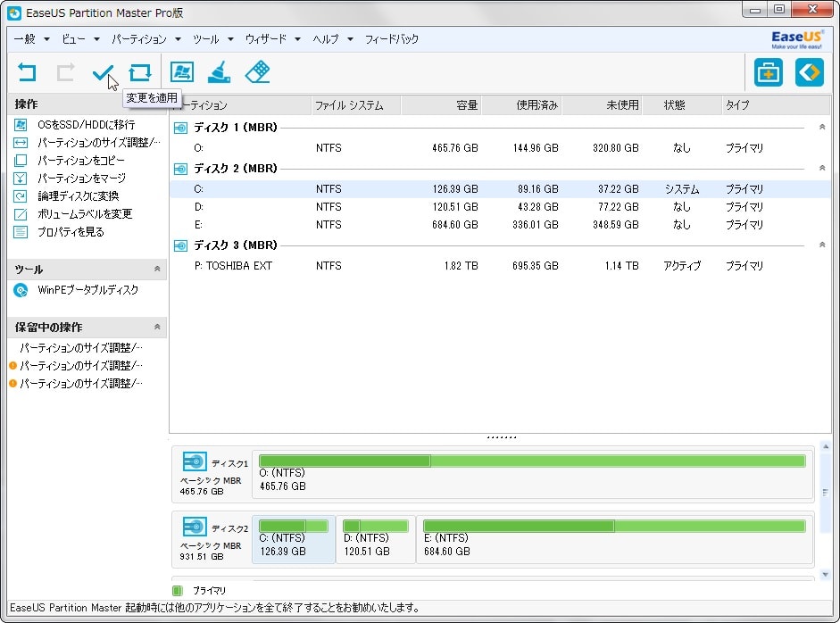The height and width of the screenshot is (623, 840).
Task: Collapse the ツール panel section
Action: tap(157, 269)
